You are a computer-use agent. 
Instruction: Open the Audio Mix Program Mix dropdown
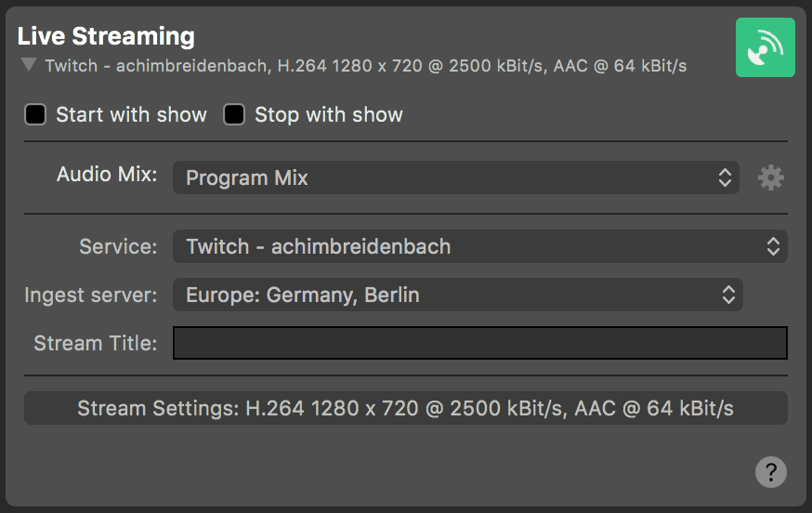pos(456,178)
